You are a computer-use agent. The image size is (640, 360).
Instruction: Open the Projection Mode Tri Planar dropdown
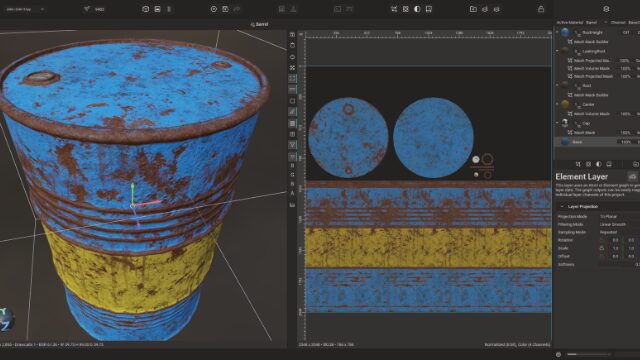point(619,216)
